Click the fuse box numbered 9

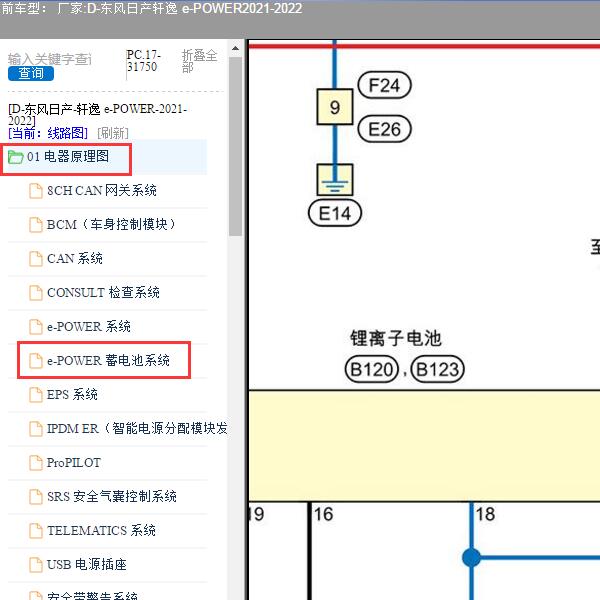tap(335, 107)
